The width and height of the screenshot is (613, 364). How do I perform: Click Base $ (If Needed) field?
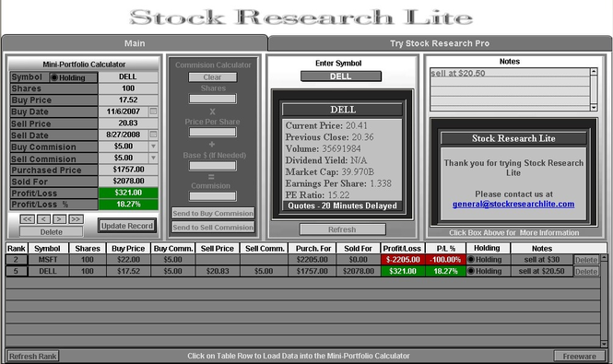tap(213, 166)
